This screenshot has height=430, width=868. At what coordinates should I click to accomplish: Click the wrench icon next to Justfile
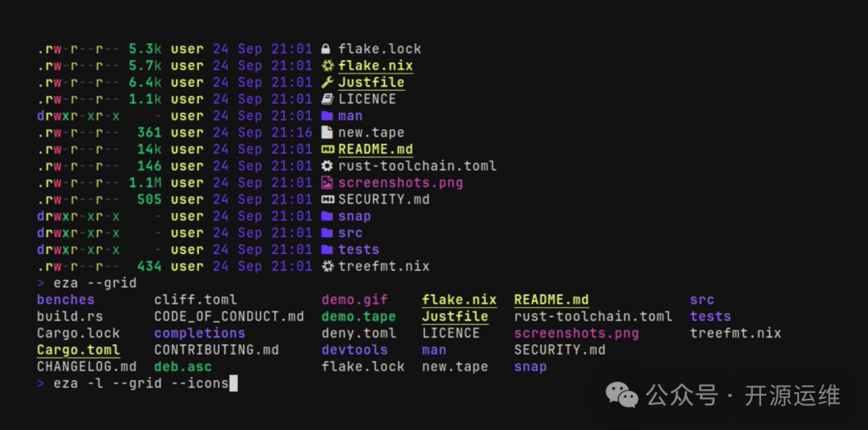[x=326, y=83]
